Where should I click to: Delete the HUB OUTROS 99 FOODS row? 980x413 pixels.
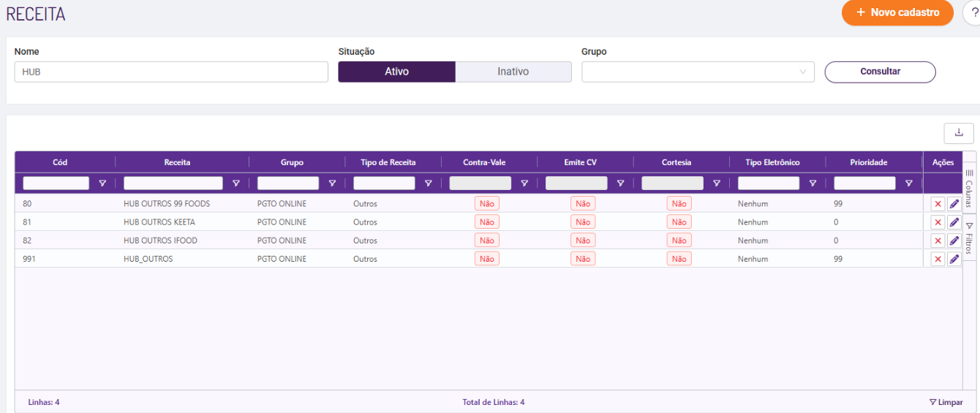(938, 204)
